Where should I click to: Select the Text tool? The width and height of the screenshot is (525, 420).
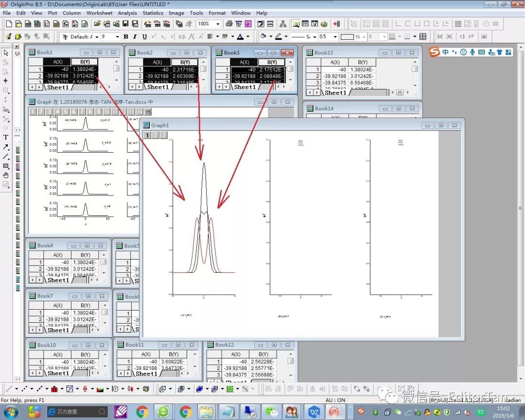(6, 137)
